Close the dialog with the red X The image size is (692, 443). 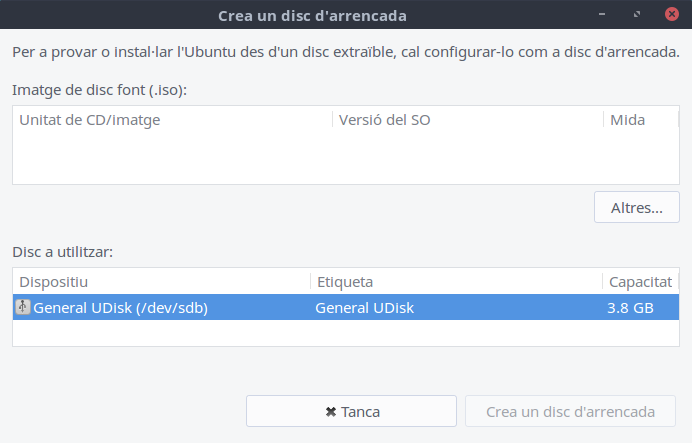[672, 14]
